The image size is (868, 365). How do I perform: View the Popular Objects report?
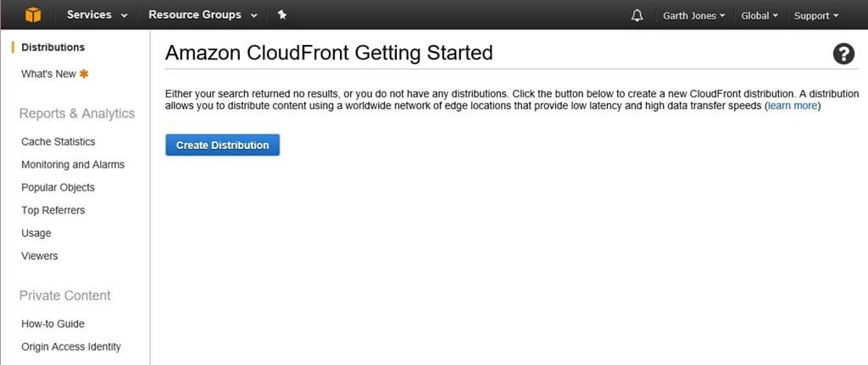click(x=58, y=187)
